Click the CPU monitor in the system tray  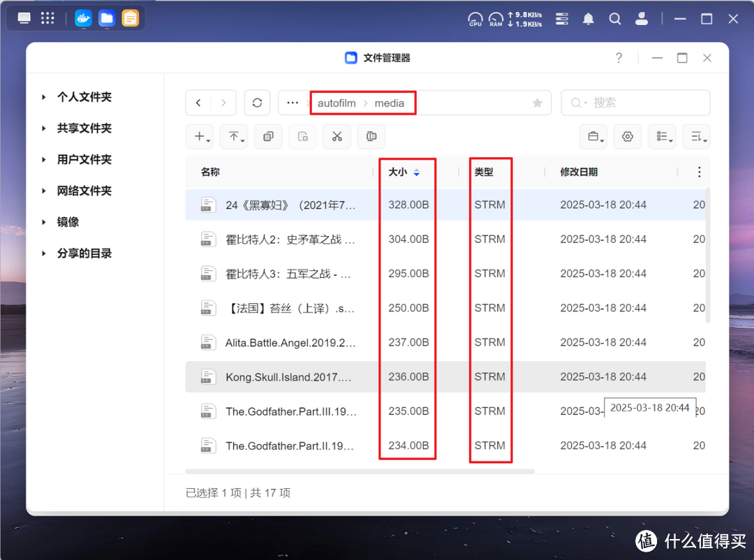475,19
